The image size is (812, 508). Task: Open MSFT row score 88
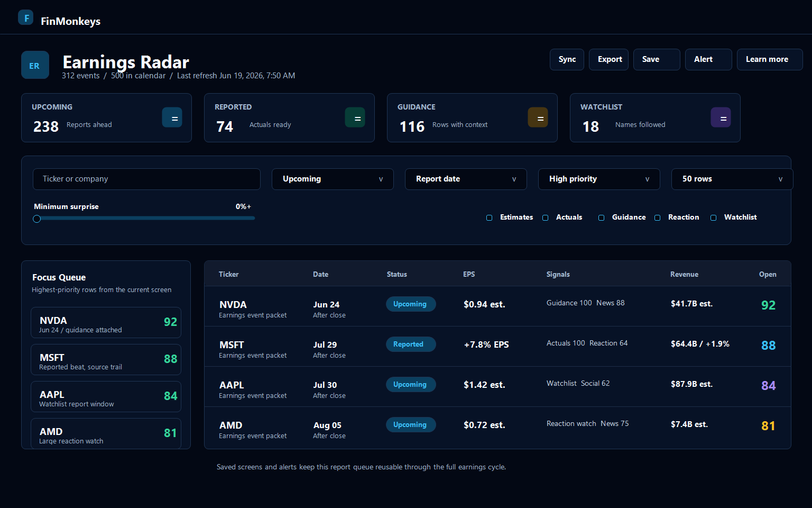point(768,346)
